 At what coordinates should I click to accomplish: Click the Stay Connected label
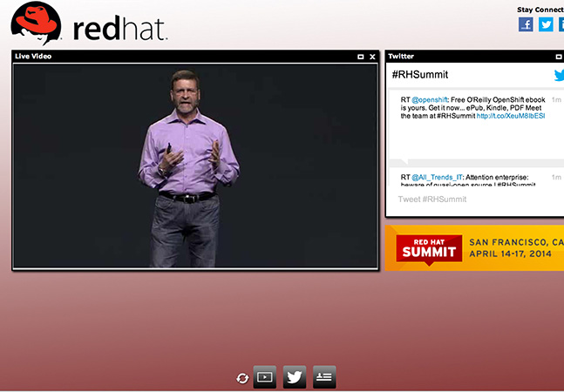(x=540, y=10)
